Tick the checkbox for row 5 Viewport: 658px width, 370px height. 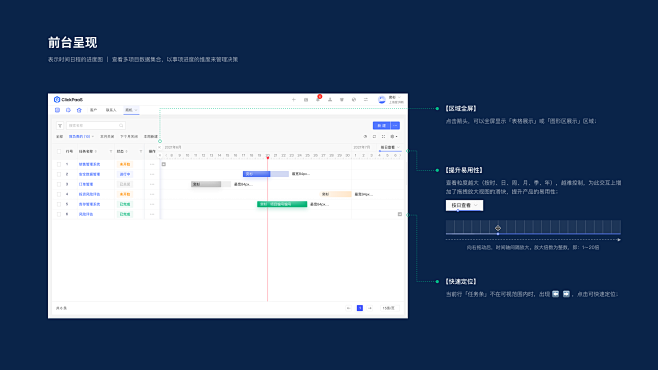(59, 204)
